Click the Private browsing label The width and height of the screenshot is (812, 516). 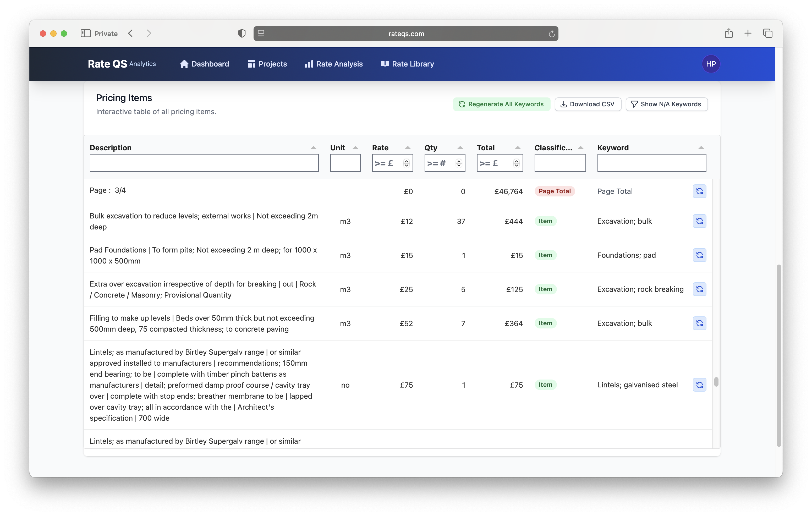[106, 34]
